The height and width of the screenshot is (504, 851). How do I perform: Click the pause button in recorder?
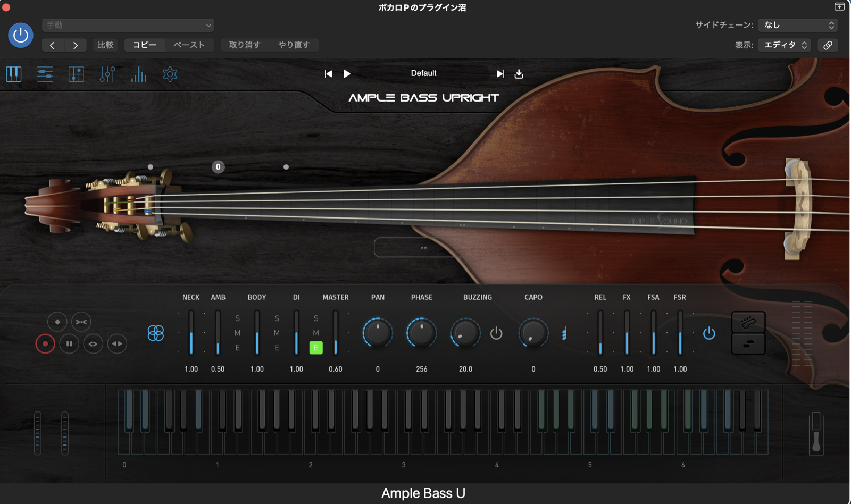click(x=69, y=344)
